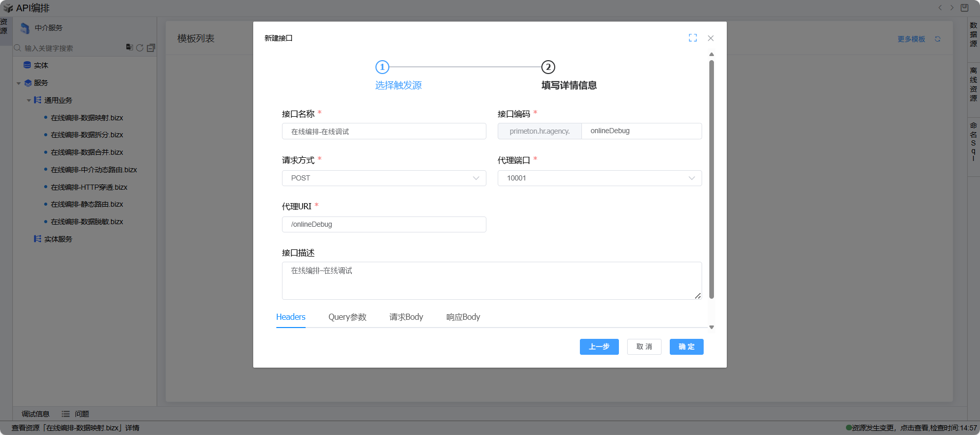Click the 更多模板 link
The image size is (980, 435).
[x=911, y=39]
